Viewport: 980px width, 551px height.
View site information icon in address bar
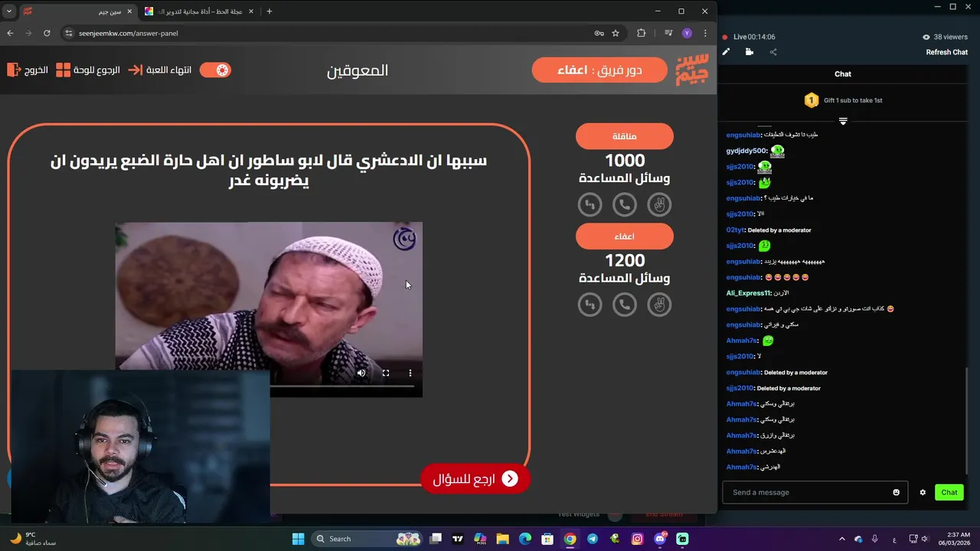coord(69,33)
